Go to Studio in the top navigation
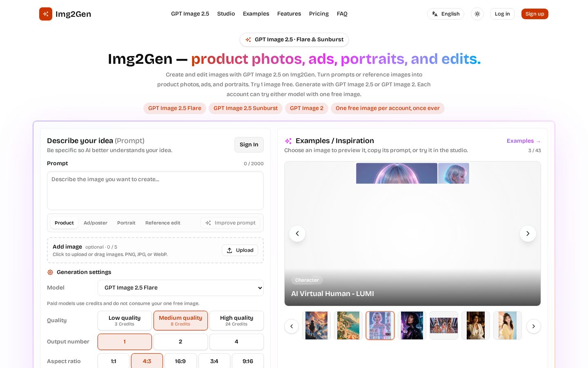The height and width of the screenshot is (368, 588). click(226, 14)
